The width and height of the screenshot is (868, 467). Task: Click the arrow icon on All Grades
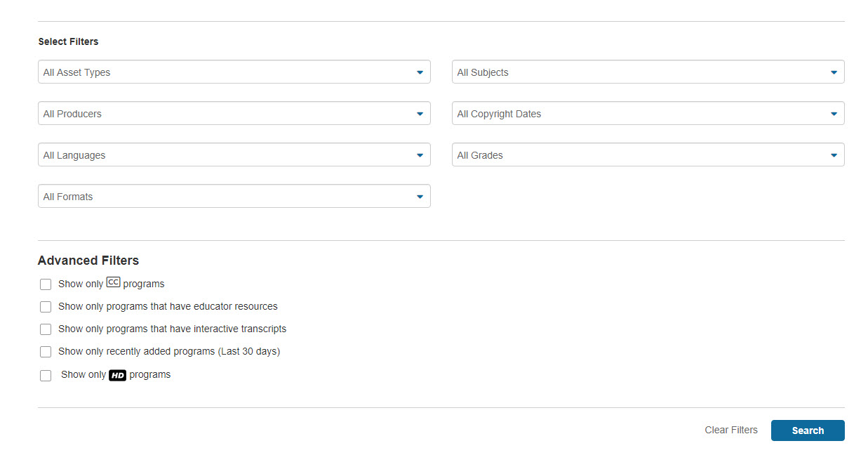(834, 155)
